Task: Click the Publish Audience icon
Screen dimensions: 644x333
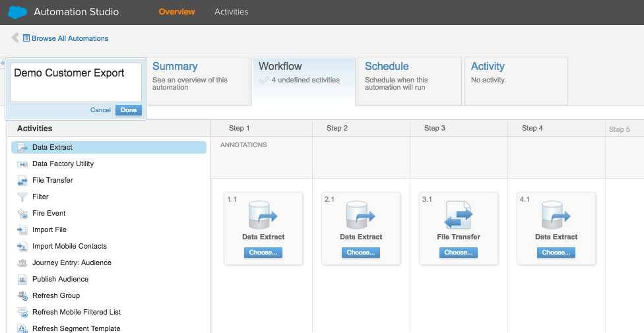Action: [x=22, y=279]
